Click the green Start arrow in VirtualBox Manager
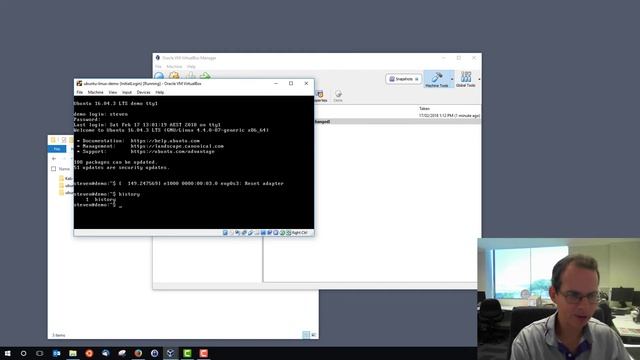 coord(205,76)
